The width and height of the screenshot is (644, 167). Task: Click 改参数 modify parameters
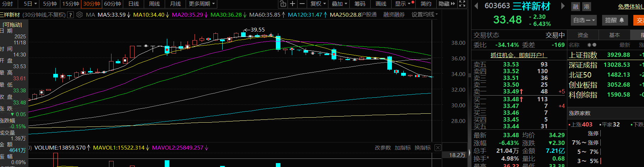click(x=383, y=148)
